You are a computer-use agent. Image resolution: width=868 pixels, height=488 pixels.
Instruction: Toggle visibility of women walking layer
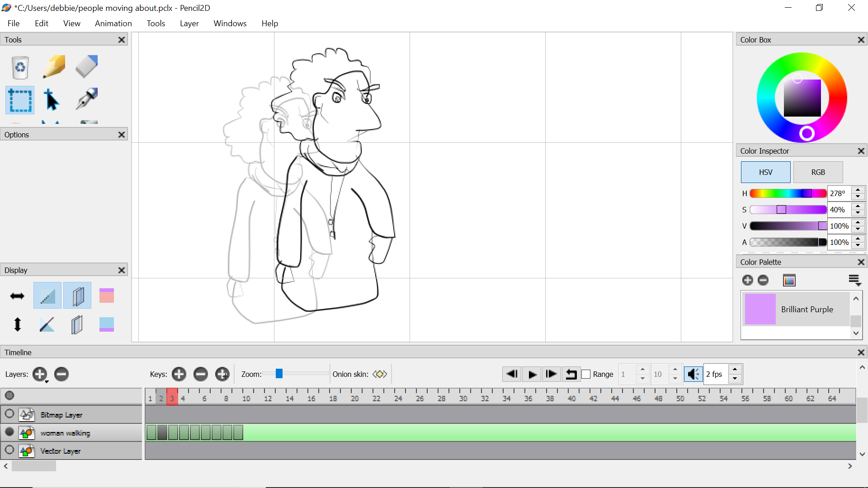tap(10, 432)
